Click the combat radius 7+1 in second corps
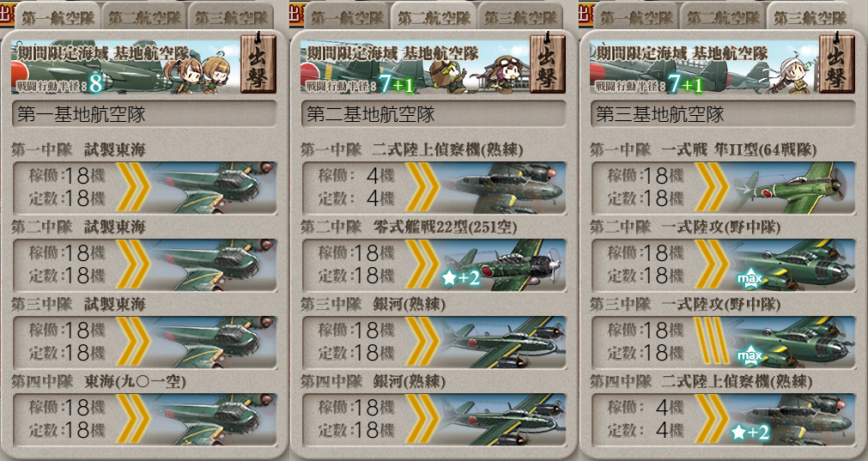 (x=395, y=85)
